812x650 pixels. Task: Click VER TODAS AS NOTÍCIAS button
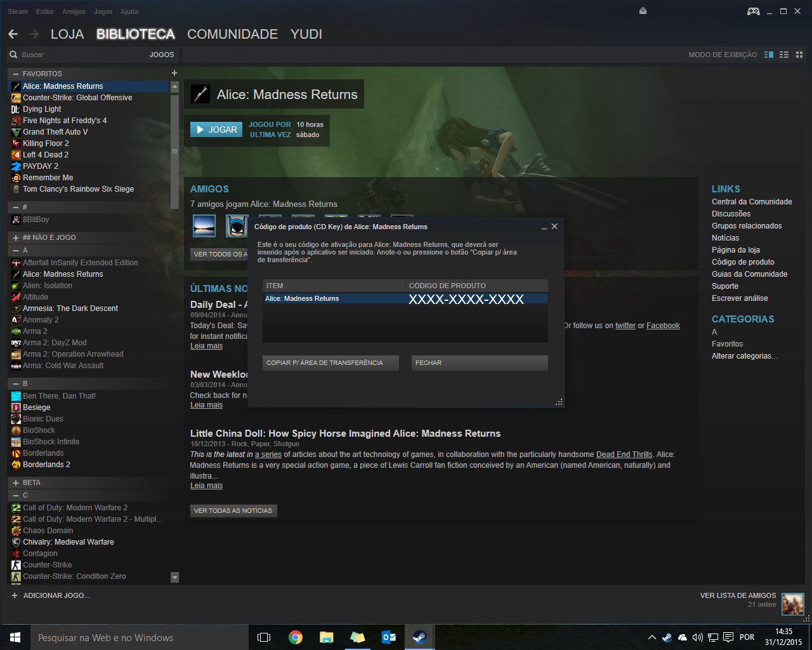233,511
